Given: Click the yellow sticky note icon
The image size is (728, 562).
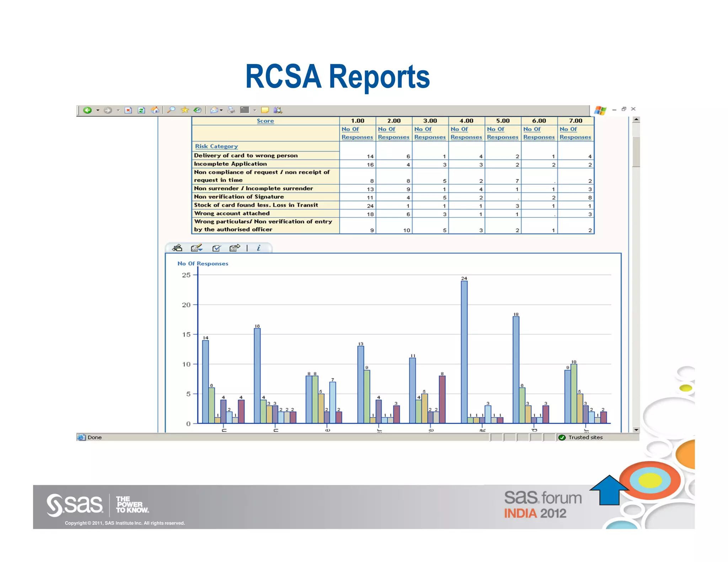Looking at the screenshot, I should pyautogui.click(x=265, y=110).
